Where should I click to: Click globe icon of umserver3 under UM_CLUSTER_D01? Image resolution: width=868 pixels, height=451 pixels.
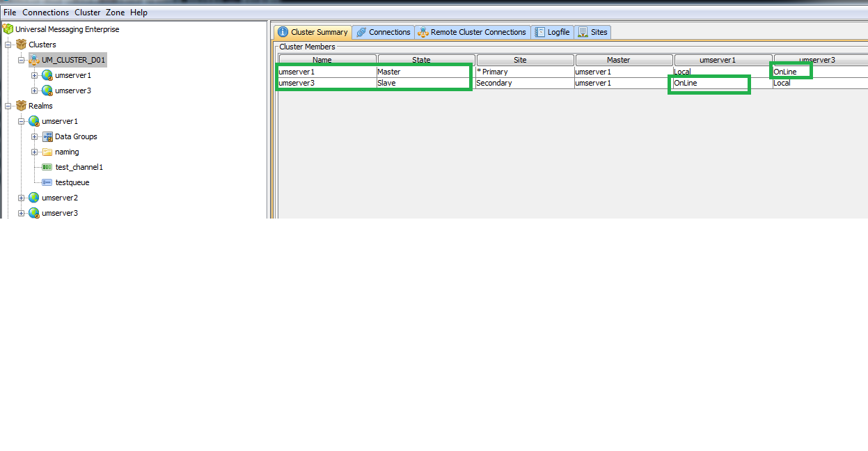[x=47, y=90]
